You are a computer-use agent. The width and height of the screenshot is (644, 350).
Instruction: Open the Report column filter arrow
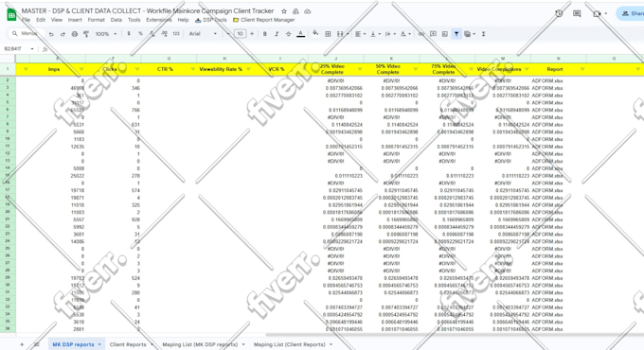[582, 69]
